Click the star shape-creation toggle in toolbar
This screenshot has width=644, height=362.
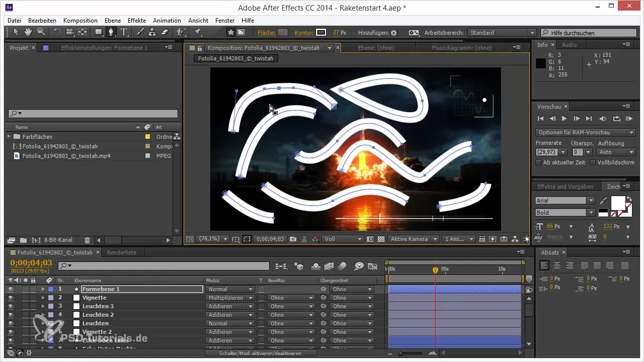coord(230,32)
